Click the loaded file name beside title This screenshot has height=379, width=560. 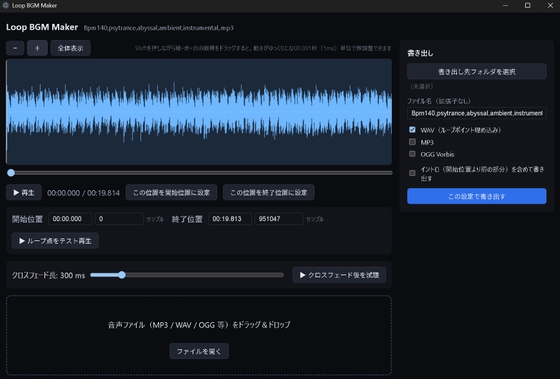click(159, 28)
